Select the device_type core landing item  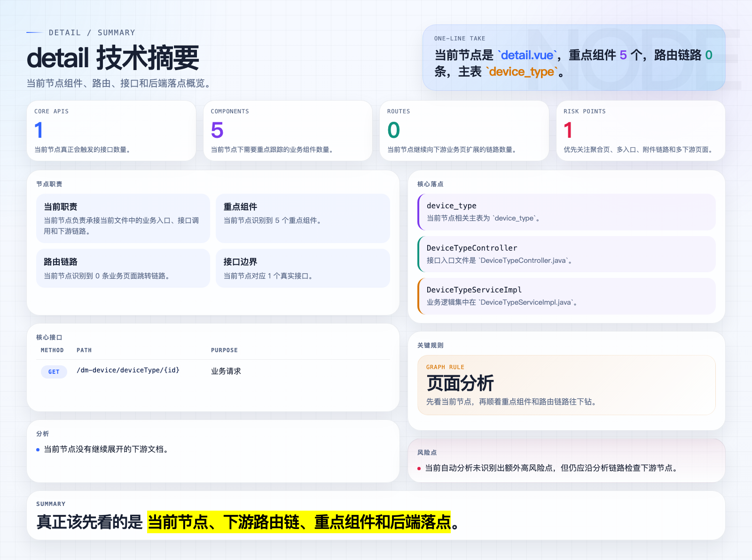pos(566,212)
